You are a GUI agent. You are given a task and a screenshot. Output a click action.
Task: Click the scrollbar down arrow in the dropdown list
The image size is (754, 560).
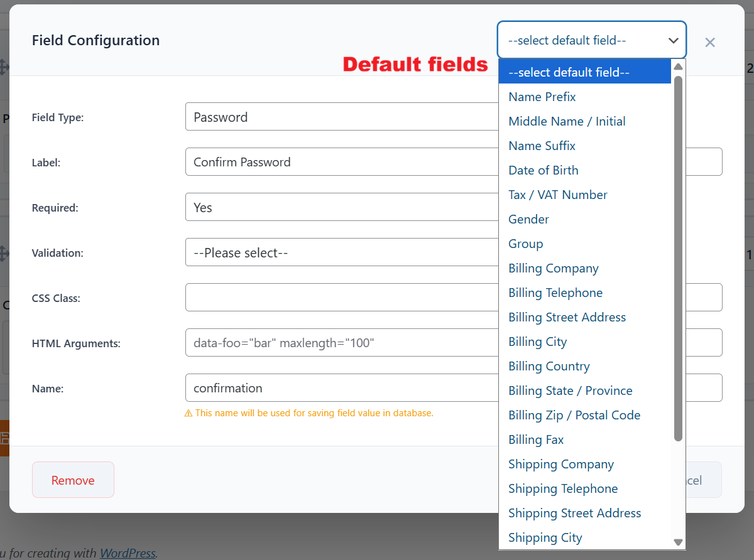point(678,542)
